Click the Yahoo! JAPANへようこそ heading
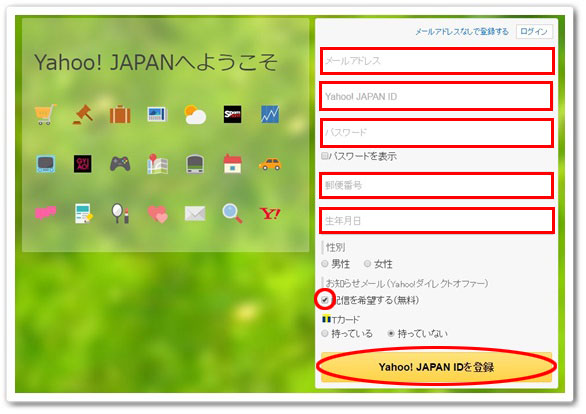586x414 pixels. [x=156, y=62]
